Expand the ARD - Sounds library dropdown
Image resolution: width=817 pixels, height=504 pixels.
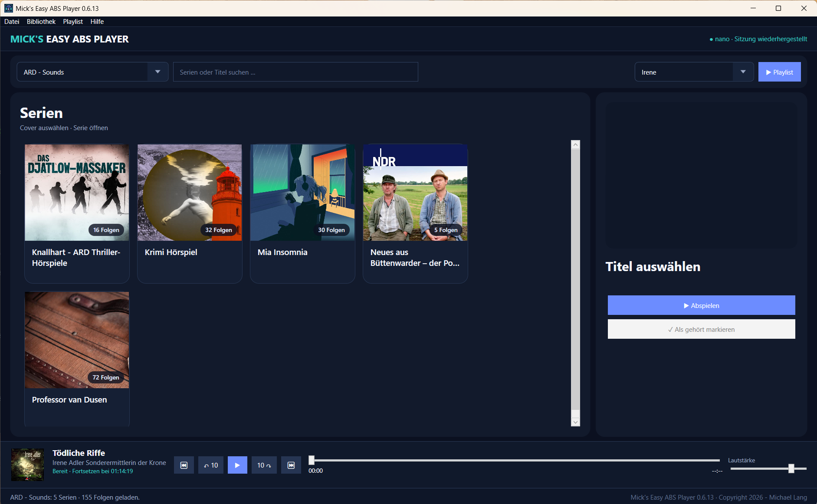point(157,72)
